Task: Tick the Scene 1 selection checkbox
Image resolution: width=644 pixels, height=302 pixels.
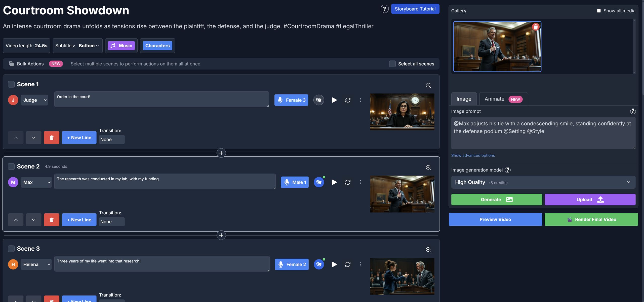Action: 11,84
